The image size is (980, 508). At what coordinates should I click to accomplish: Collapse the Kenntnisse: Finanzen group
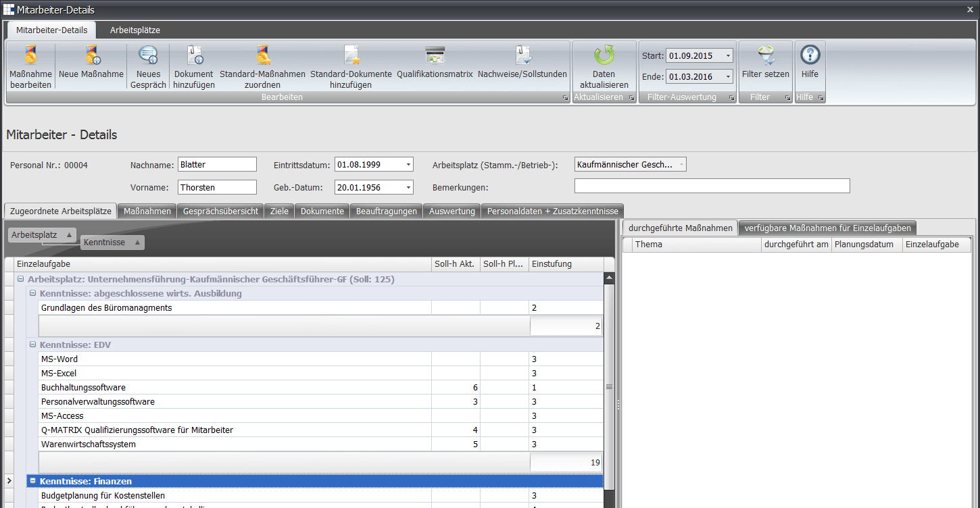coord(32,482)
